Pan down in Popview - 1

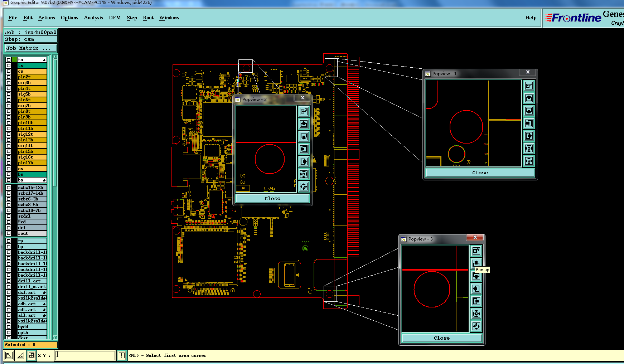(x=529, y=111)
